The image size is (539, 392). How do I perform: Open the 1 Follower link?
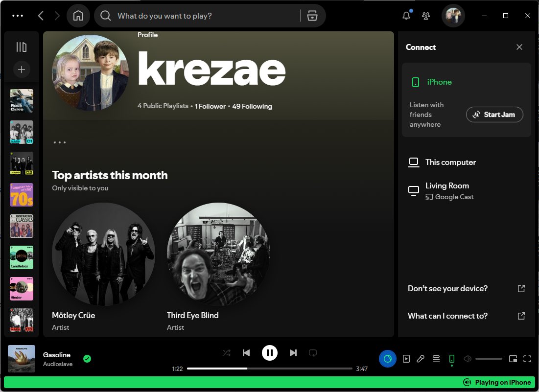(210, 106)
